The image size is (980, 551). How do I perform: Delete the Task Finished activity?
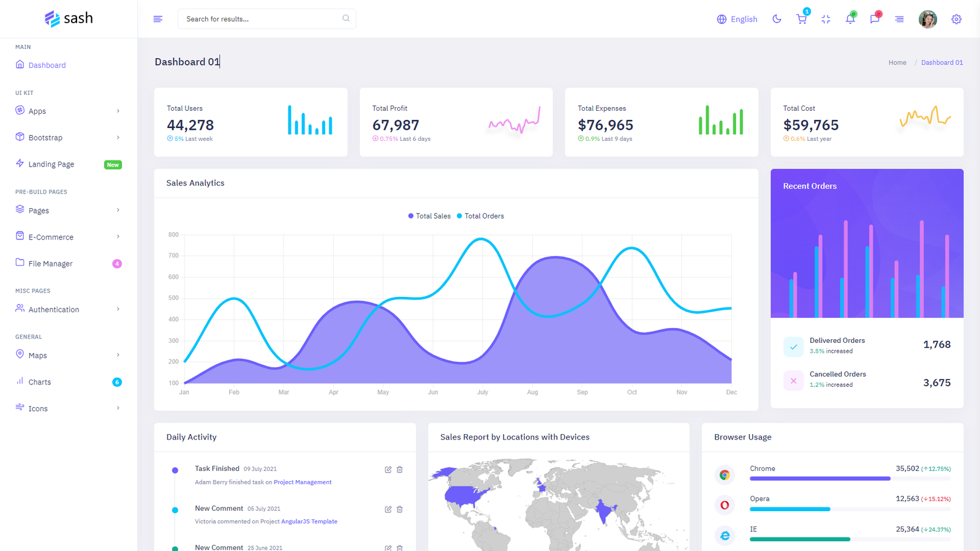click(x=399, y=470)
